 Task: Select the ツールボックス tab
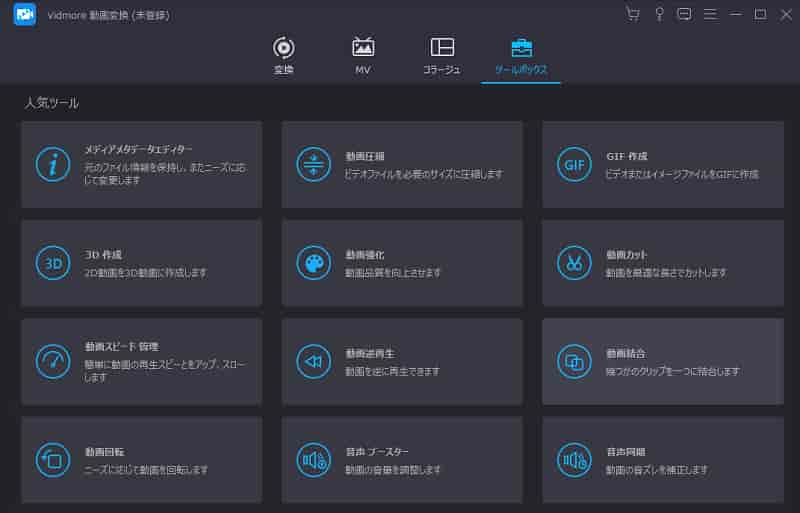(521, 56)
